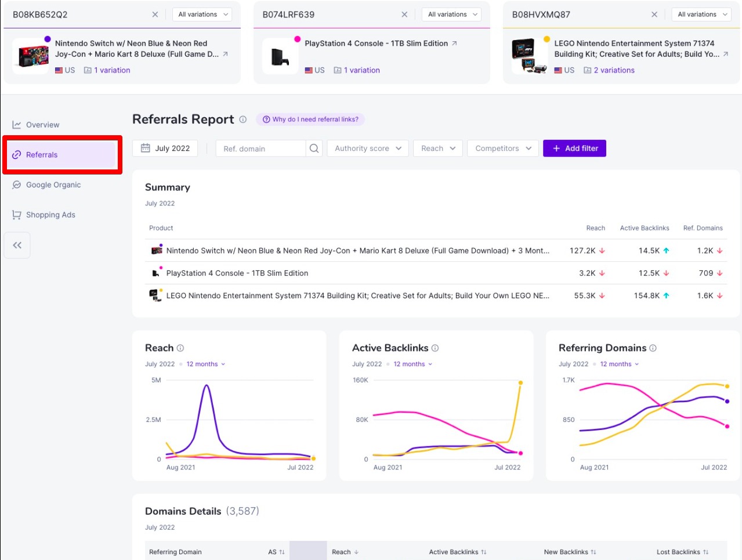742x560 pixels.
Task: Open Shopping Ads in sidebar
Action: [50, 215]
